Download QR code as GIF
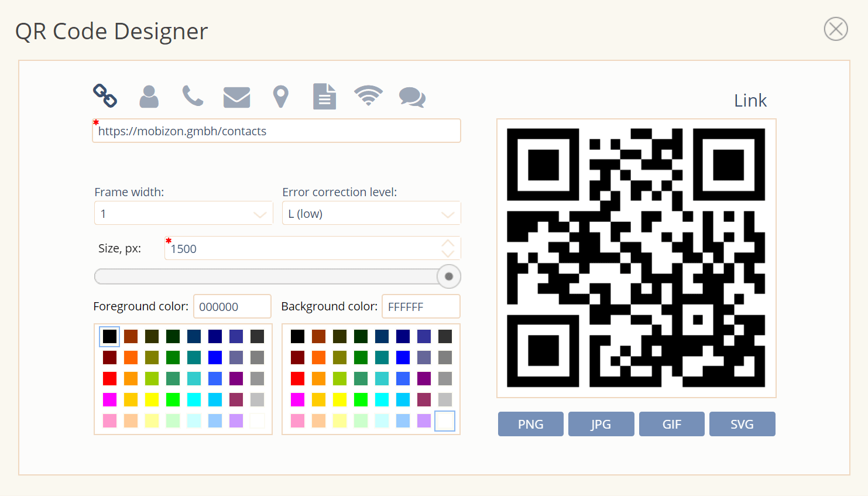 (x=672, y=424)
